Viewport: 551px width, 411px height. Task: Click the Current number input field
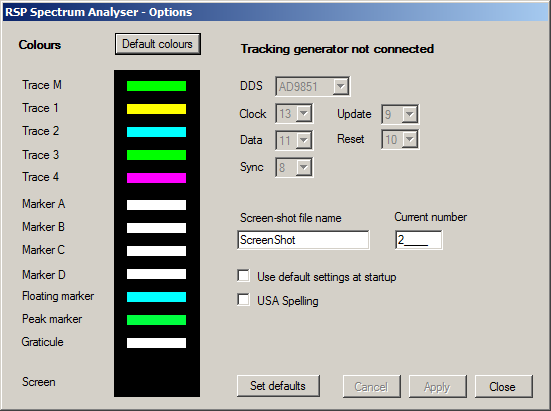pyautogui.click(x=419, y=240)
